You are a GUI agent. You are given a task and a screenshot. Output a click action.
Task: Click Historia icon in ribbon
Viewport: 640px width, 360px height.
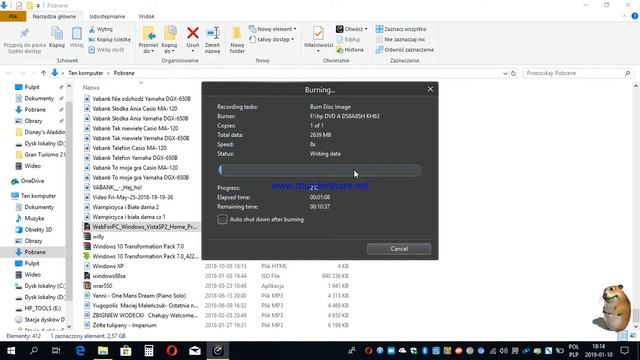(350, 50)
